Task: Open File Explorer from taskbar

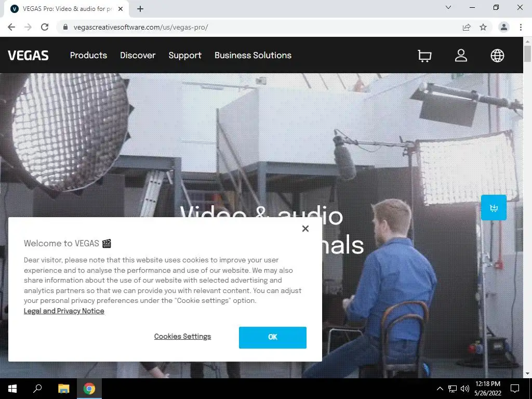Action: click(63, 389)
